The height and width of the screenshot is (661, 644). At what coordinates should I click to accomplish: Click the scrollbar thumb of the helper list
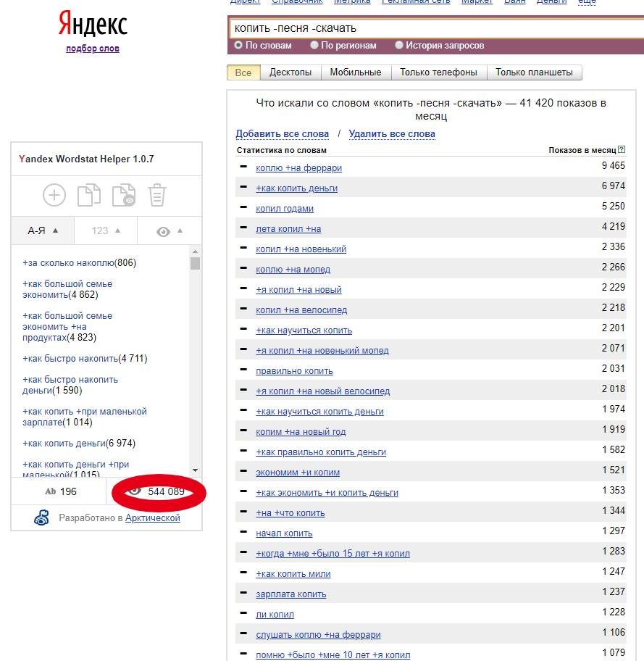tap(195, 264)
